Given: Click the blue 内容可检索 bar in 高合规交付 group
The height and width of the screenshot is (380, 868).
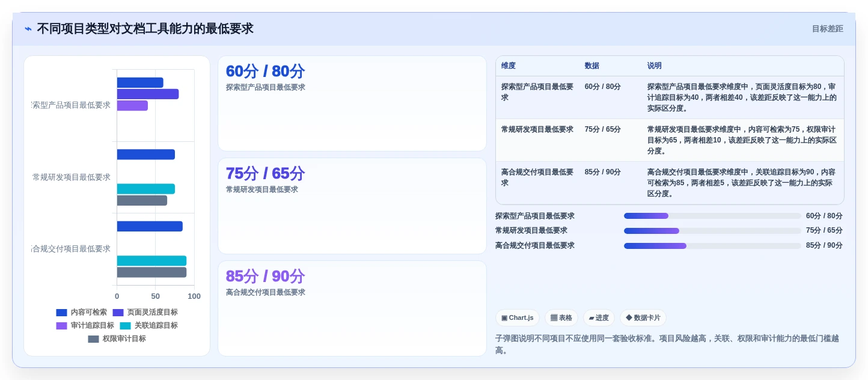Looking at the screenshot, I should tap(150, 227).
